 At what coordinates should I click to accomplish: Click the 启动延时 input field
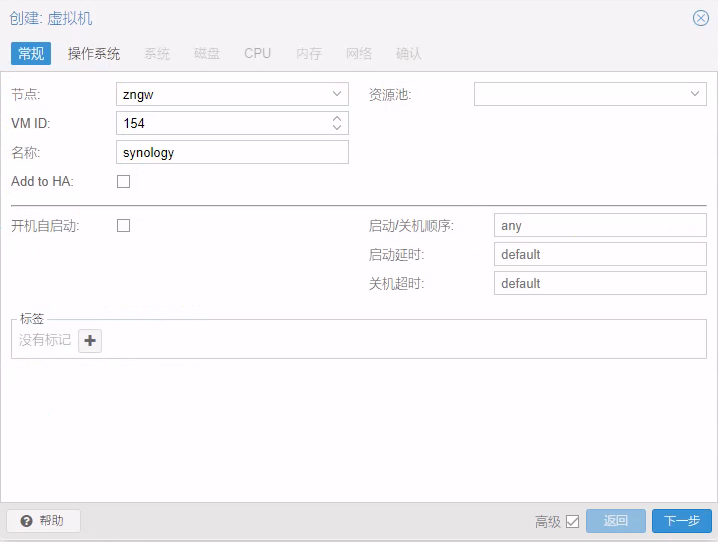click(600, 255)
